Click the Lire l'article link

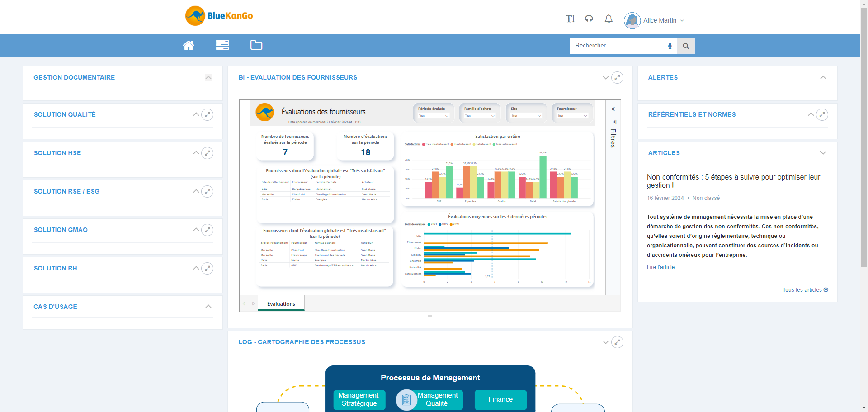[x=660, y=267]
